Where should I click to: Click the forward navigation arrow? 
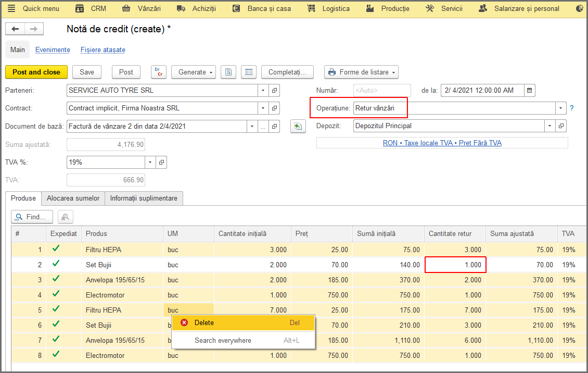pos(34,29)
